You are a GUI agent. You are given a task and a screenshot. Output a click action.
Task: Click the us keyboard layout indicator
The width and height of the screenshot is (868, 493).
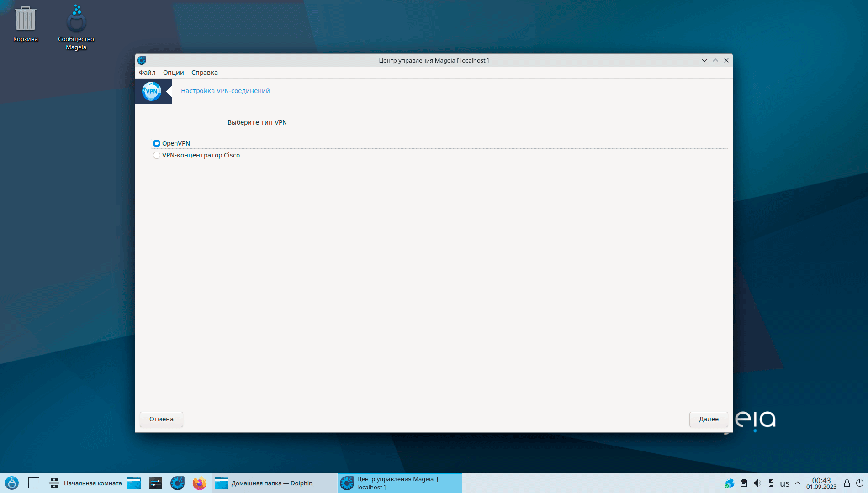click(785, 483)
